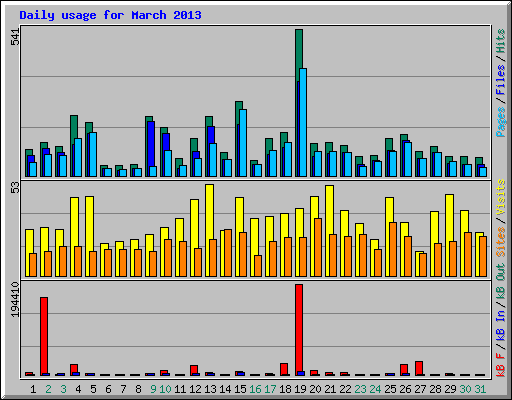
Task: Click the 'kB In' legend label
Action: [x=501, y=326]
